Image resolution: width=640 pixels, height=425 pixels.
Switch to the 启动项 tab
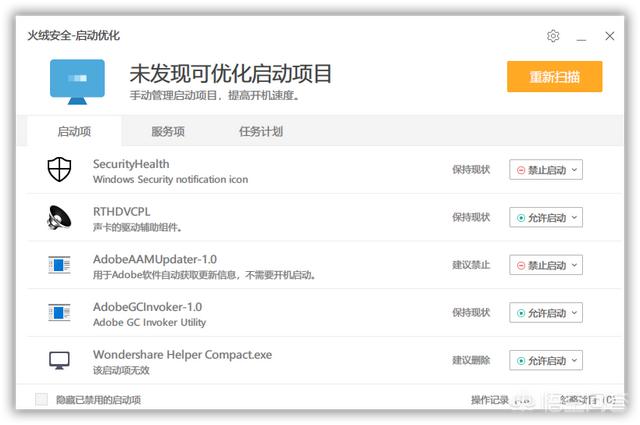74,131
